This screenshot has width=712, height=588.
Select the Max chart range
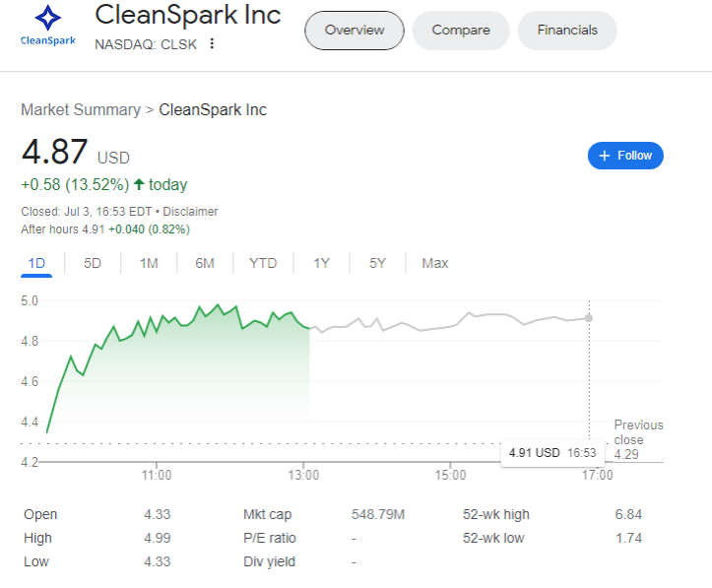pyautogui.click(x=435, y=263)
